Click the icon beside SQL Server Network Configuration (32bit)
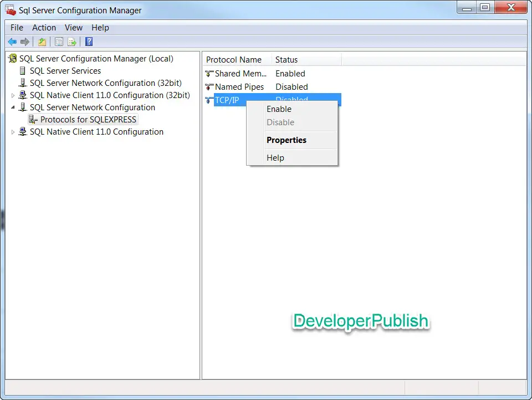Image resolution: width=532 pixels, height=400 pixels. pos(22,83)
